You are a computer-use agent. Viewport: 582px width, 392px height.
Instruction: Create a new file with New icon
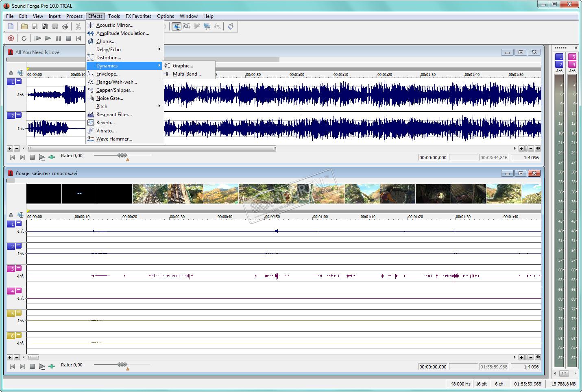[x=11, y=26]
